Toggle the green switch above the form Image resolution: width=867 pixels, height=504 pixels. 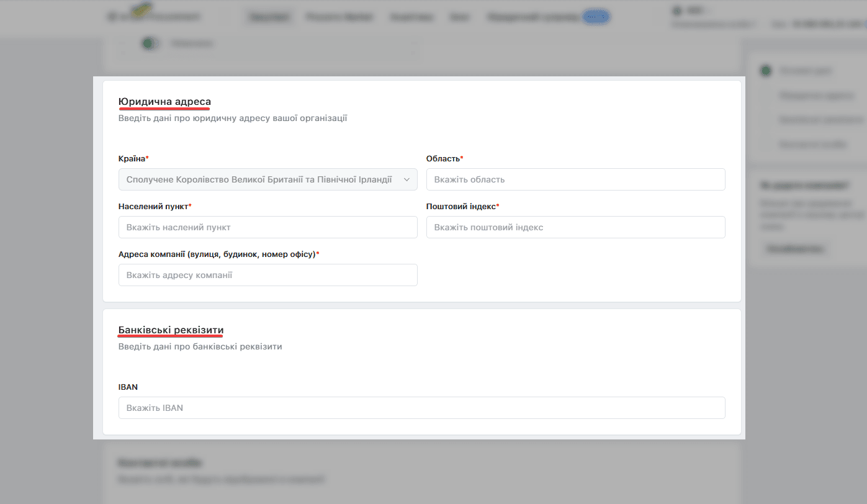(150, 43)
